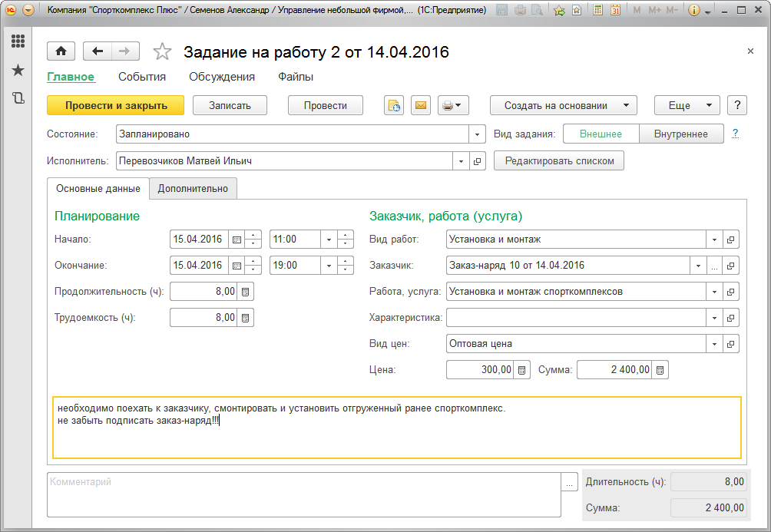Click the document reports icon next to Провести
Image resolution: width=771 pixels, height=532 pixels.
click(393, 106)
